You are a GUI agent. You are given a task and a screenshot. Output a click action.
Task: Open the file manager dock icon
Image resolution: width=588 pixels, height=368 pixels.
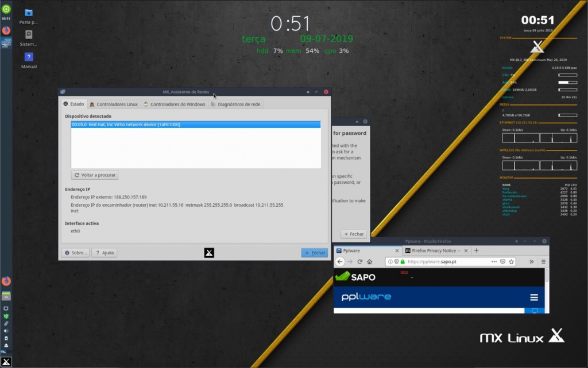pyautogui.click(x=6, y=295)
